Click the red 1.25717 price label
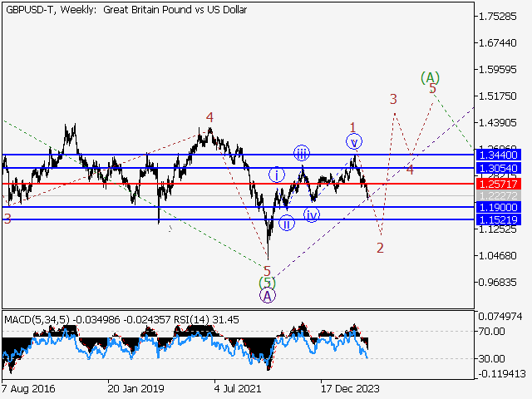Viewport: 532px width, 399px height. (498, 183)
